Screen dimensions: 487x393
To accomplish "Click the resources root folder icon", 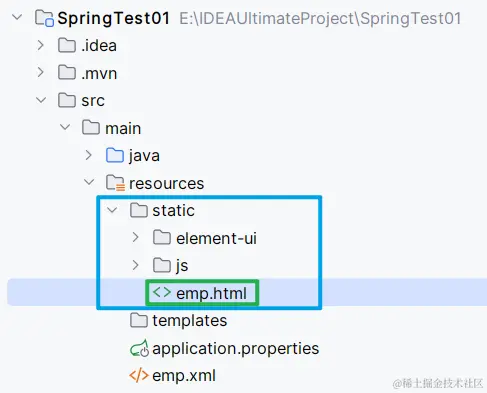I will tap(115, 183).
